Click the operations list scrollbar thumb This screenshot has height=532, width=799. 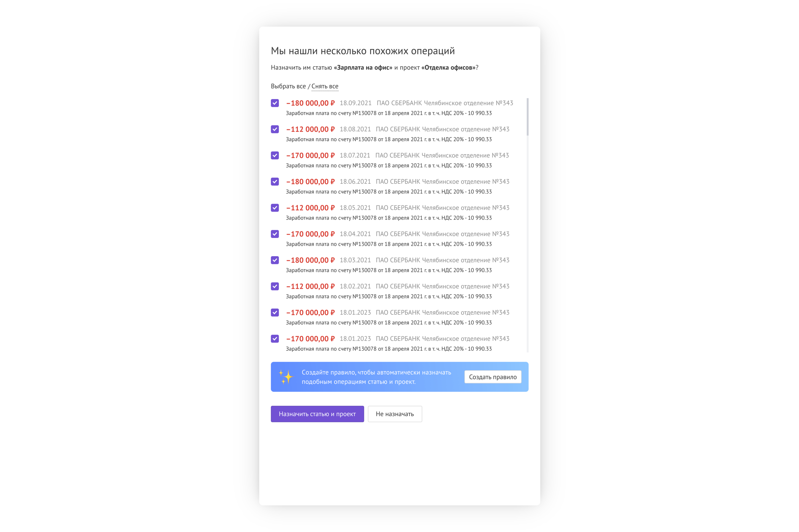[527, 117]
